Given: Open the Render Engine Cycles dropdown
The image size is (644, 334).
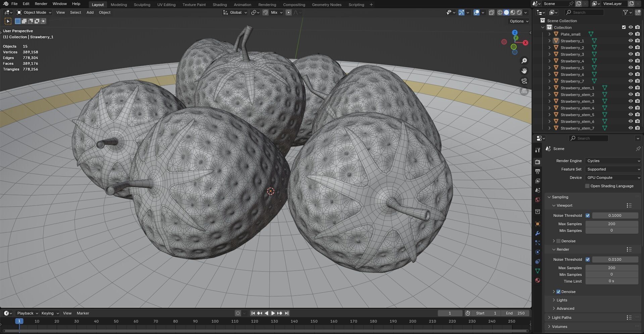Looking at the screenshot, I should coord(613,161).
